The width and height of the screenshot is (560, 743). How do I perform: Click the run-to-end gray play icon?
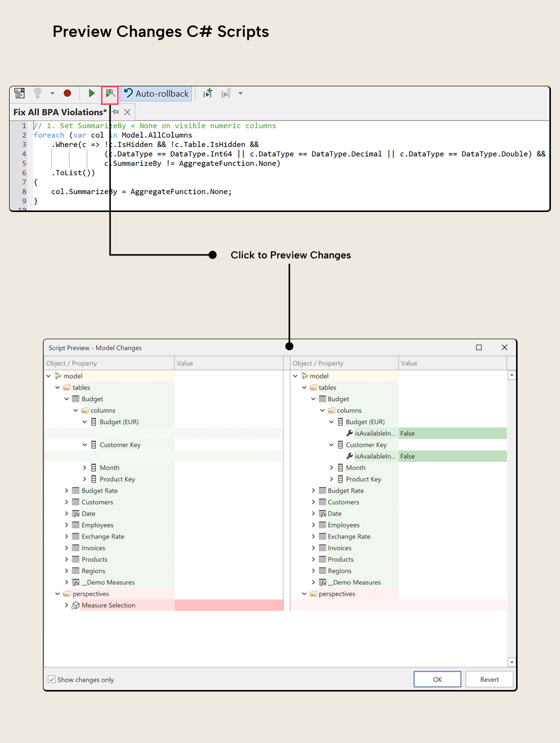click(226, 93)
